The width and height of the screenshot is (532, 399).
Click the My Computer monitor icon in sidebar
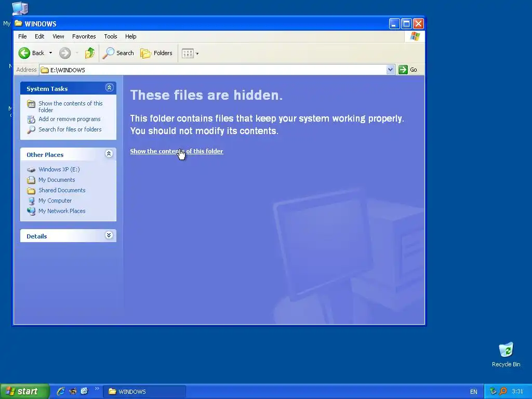click(x=31, y=201)
